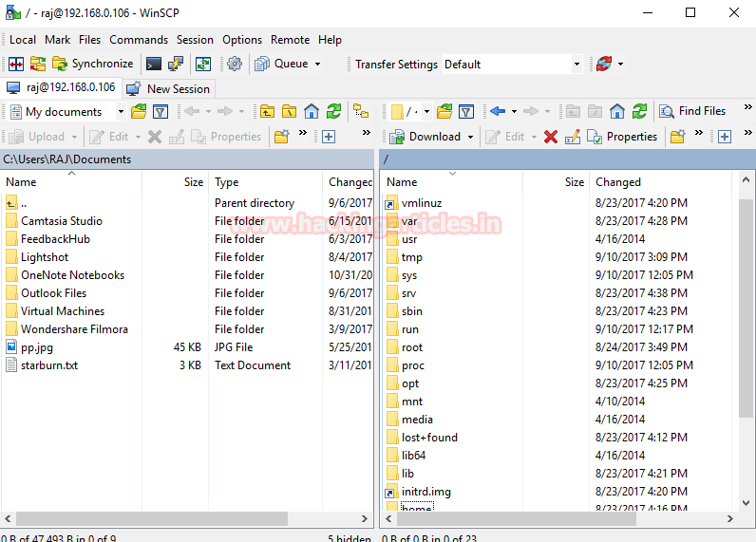
Task: Sort remote files by Changed column
Action: (660, 182)
